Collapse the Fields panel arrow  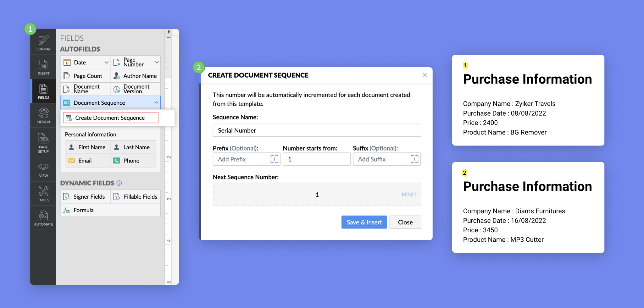[x=168, y=32]
